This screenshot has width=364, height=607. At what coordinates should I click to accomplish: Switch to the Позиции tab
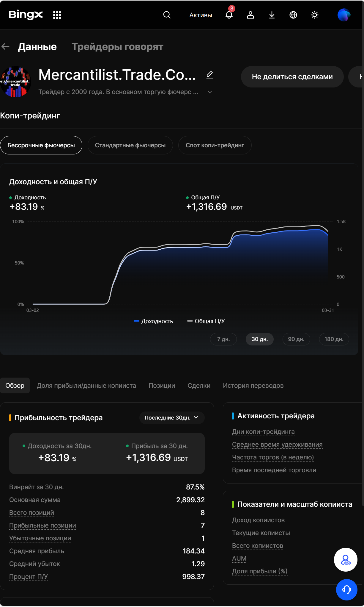162,385
